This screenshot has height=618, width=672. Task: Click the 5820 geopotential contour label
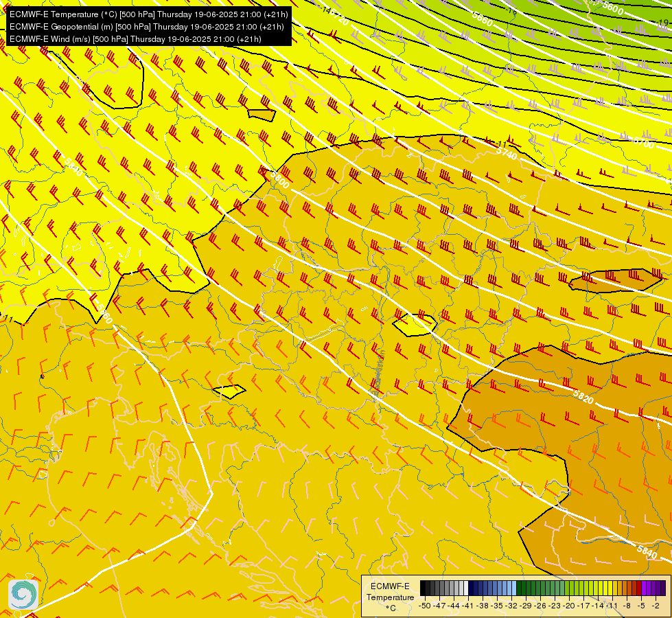[583, 397]
